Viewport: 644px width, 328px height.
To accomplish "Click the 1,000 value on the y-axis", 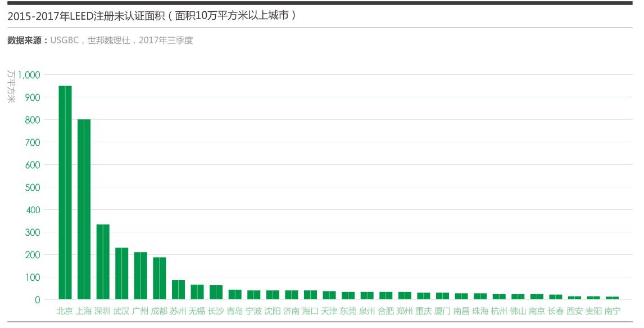I will (x=29, y=75).
